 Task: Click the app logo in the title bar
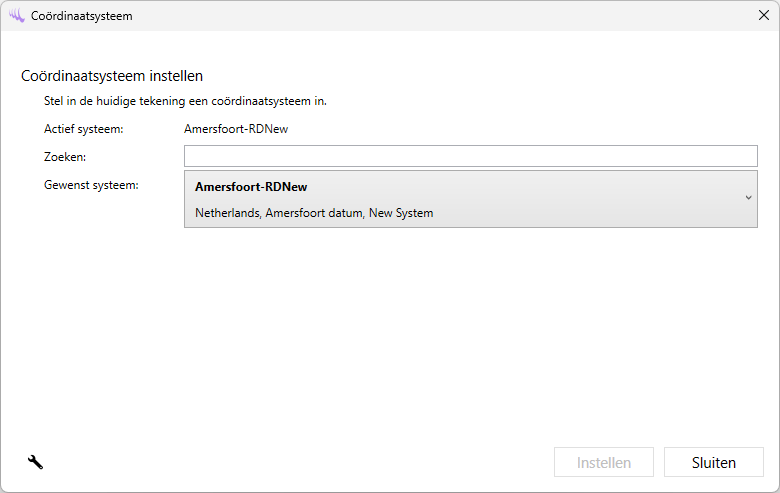pyautogui.click(x=16, y=16)
